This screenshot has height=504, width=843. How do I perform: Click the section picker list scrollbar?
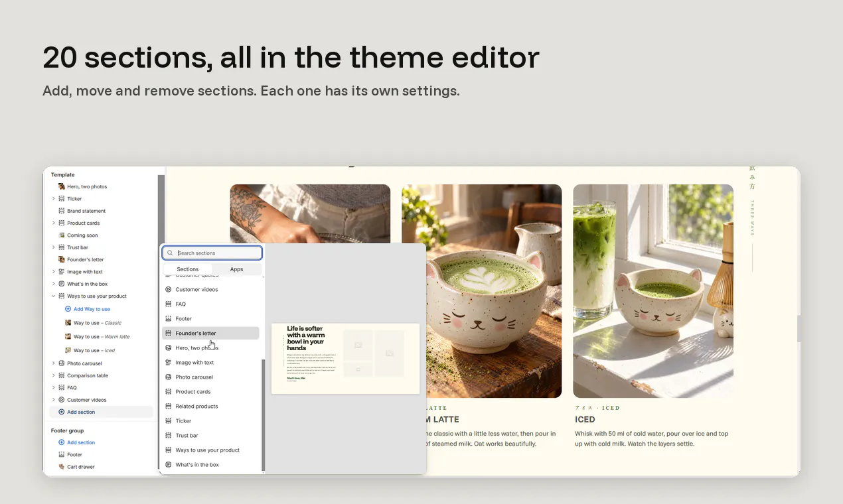coord(263,414)
